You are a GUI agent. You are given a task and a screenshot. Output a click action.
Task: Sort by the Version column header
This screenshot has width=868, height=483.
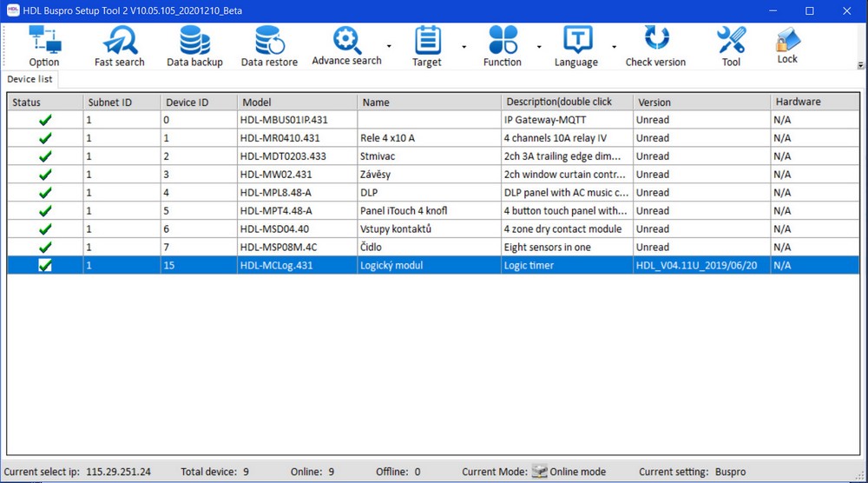coord(702,102)
